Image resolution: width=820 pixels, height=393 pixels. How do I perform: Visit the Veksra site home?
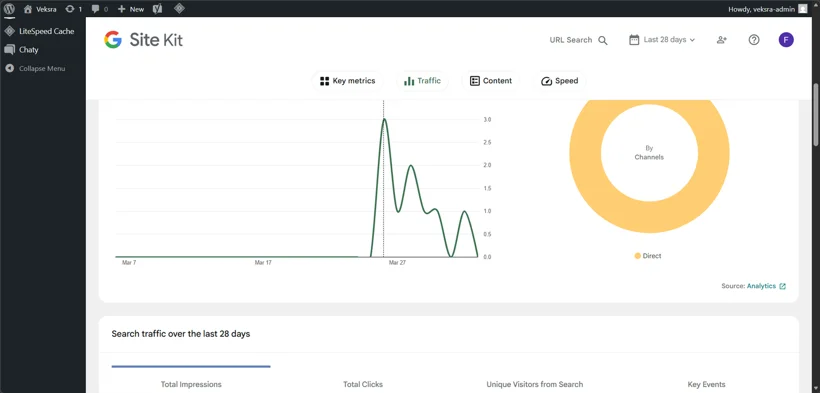click(40, 9)
